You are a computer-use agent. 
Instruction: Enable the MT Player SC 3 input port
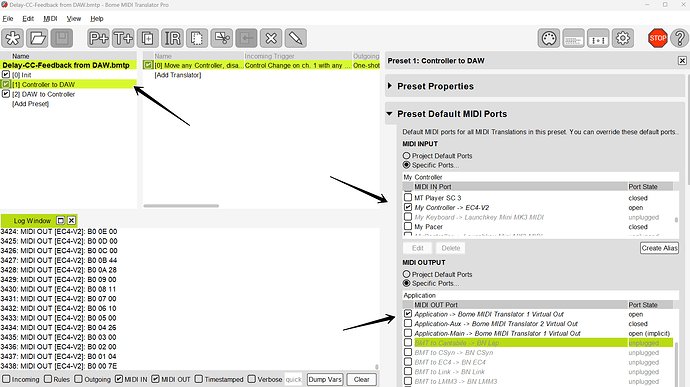(408, 198)
